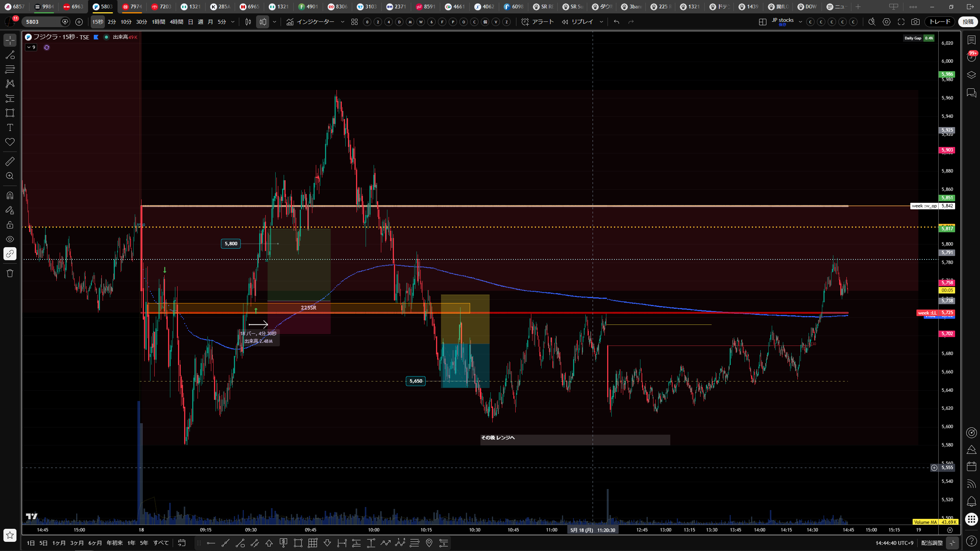Open the indicators menu
The image size is (980, 551).
(x=310, y=22)
